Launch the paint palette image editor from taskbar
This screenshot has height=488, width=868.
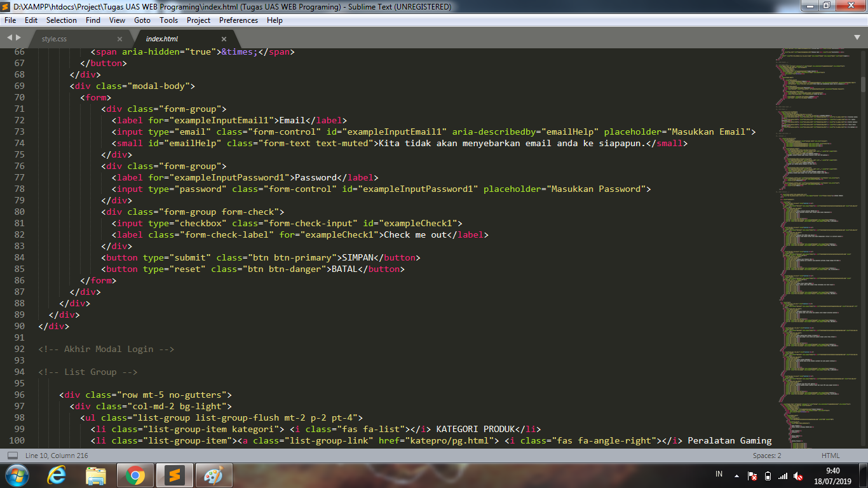point(214,475)
